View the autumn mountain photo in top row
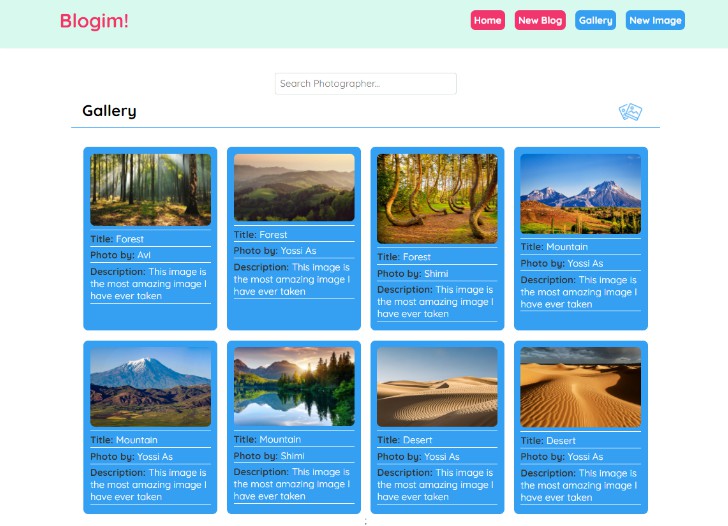Viewport: 728px width, 526px height. 580,193
